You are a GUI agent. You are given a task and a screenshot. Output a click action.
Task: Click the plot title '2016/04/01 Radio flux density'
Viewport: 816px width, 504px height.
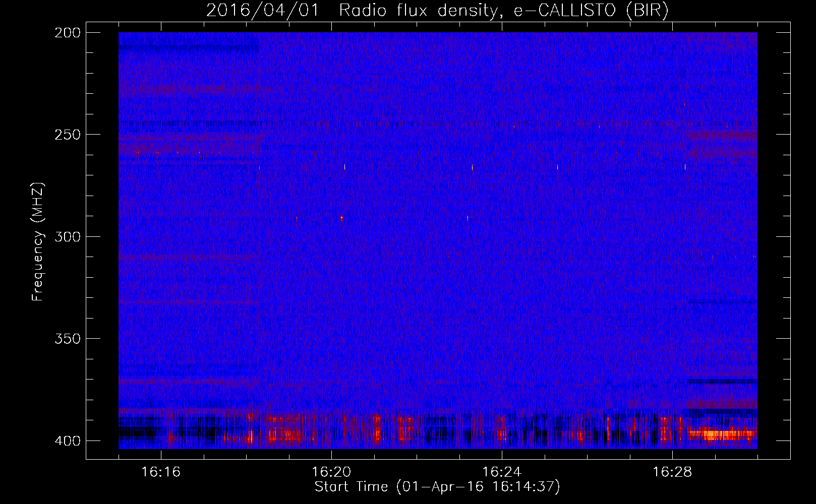(437, 11)
